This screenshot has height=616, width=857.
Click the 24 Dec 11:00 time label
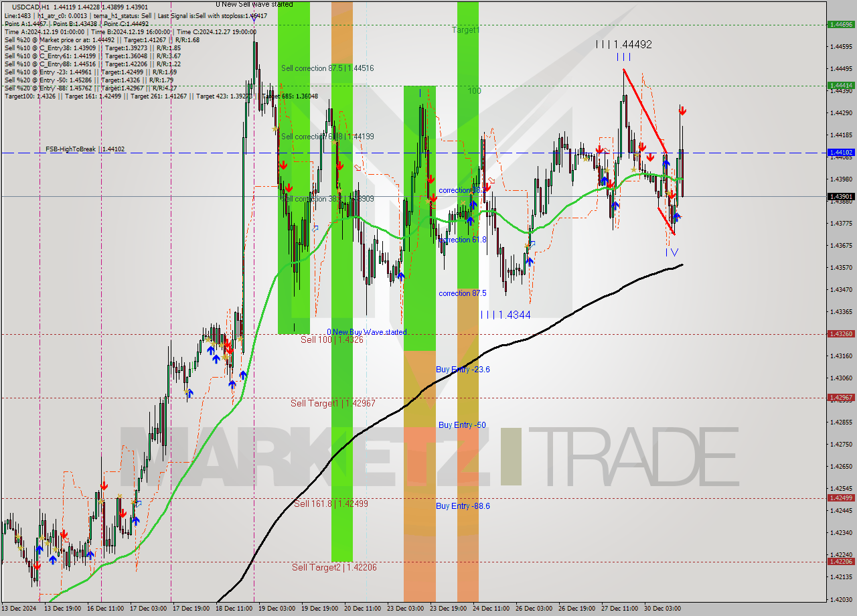coord(491,609)
